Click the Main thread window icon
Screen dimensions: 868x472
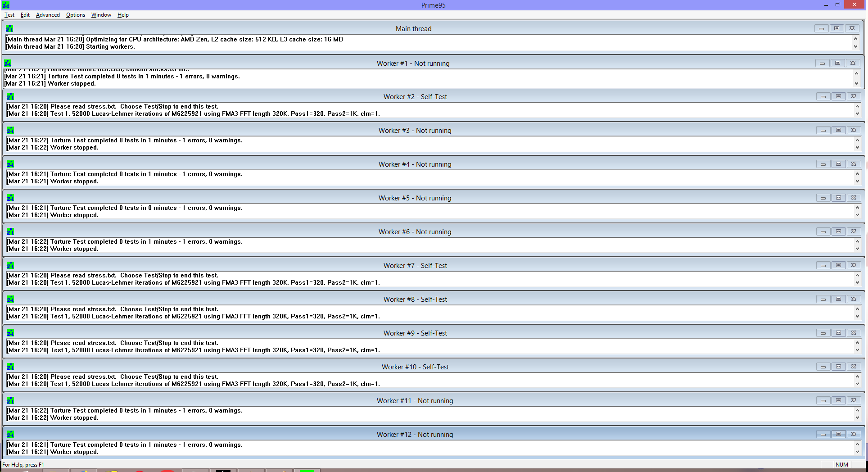[x=9, y=28]
